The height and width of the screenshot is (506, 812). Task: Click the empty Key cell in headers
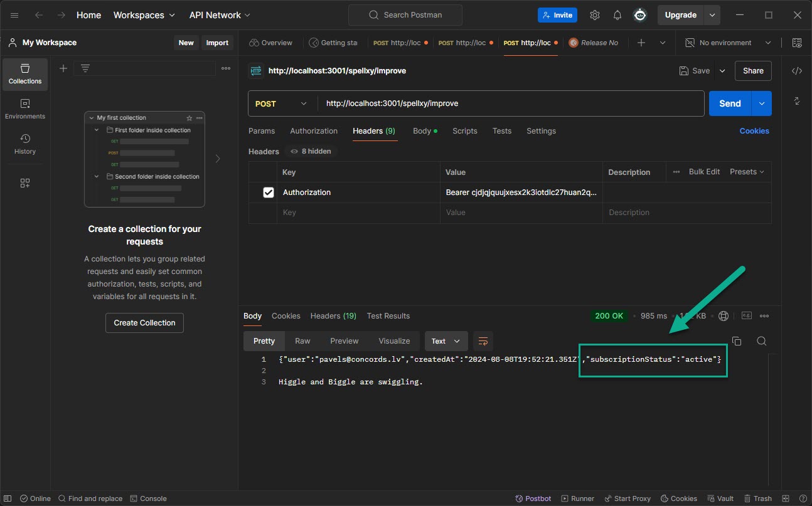pyautogui.click(x=358, y=213)
